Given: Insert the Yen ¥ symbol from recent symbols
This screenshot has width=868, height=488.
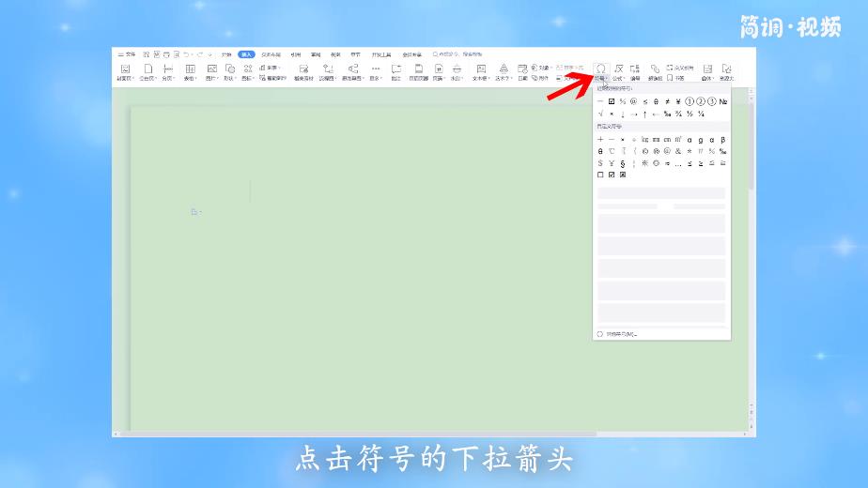Looking at the screenshot, I should 678,101.
